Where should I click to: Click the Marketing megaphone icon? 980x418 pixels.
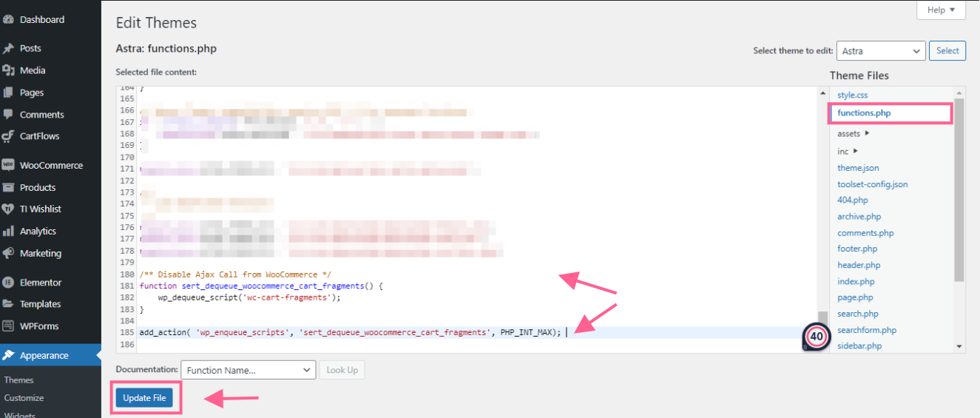[x=9, y=253]
